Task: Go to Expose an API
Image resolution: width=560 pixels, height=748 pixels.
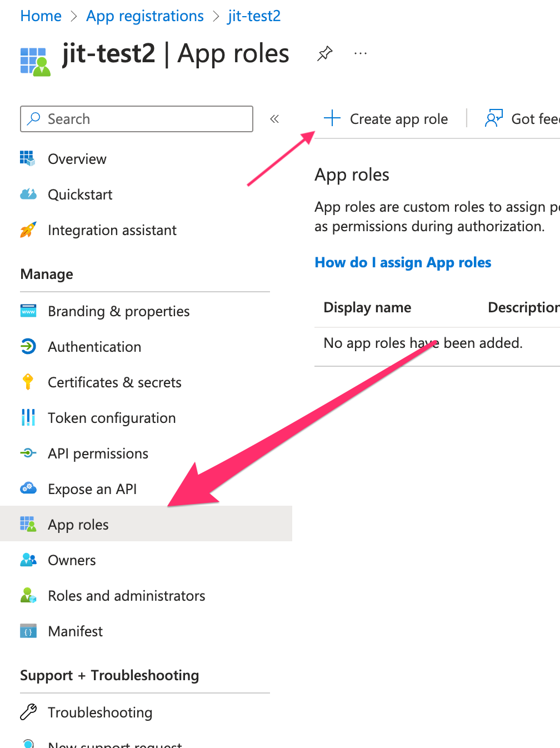Action: coord(92,489)
